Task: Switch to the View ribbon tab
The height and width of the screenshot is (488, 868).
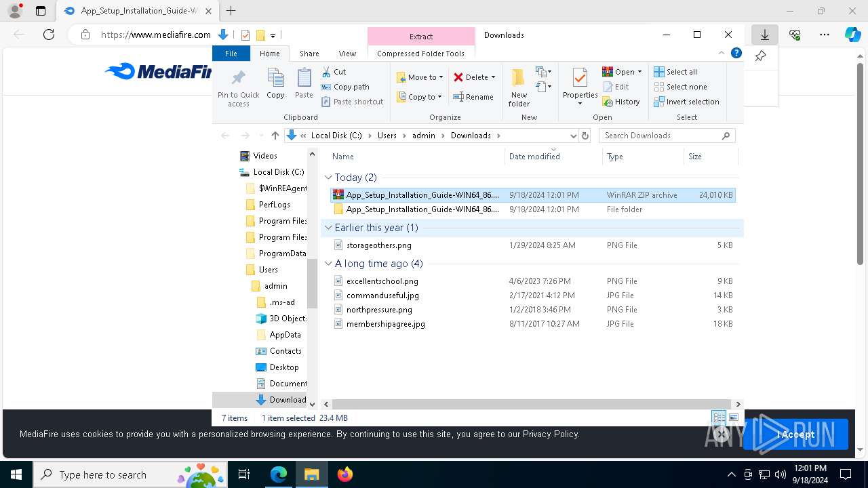Action: pos(347,54)
